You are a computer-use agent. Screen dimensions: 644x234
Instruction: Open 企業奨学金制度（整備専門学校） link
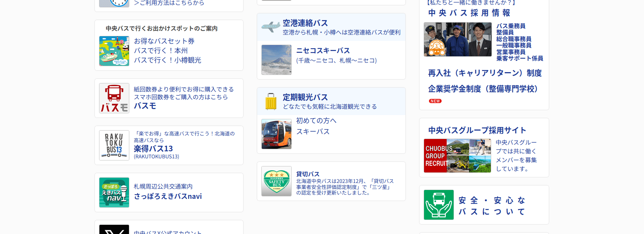click(483, 89)
